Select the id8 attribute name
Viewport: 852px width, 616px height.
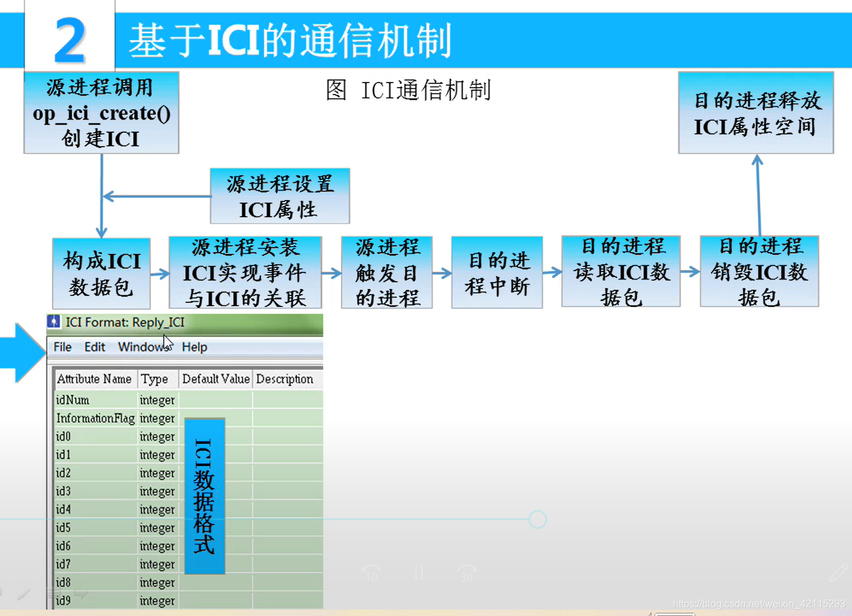pyautogui.click(x=63, y=582)
